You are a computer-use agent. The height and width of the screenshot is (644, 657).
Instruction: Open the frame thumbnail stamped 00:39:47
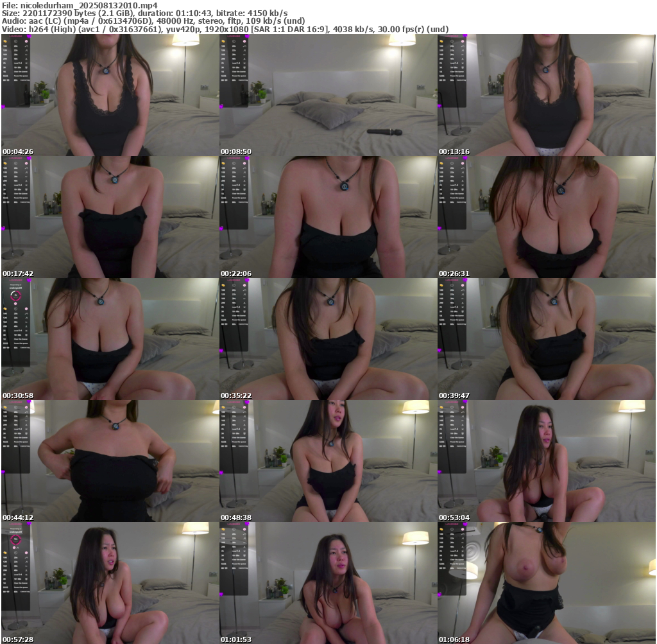547,339
